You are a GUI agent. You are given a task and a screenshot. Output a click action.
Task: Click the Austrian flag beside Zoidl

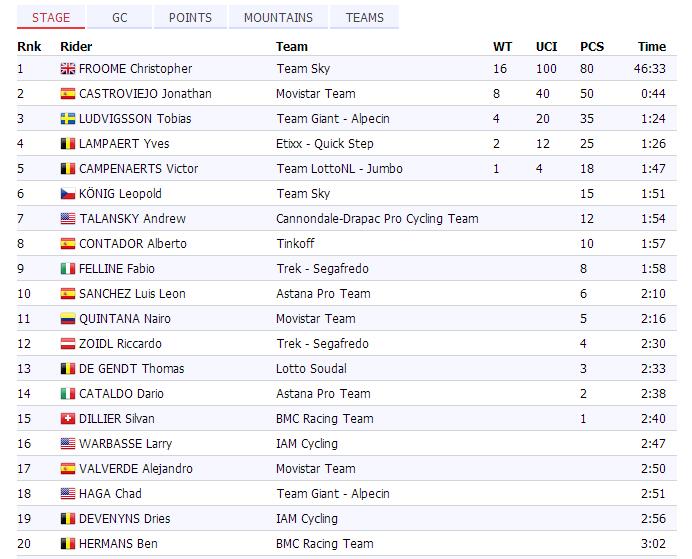click(x=68, y=344)
